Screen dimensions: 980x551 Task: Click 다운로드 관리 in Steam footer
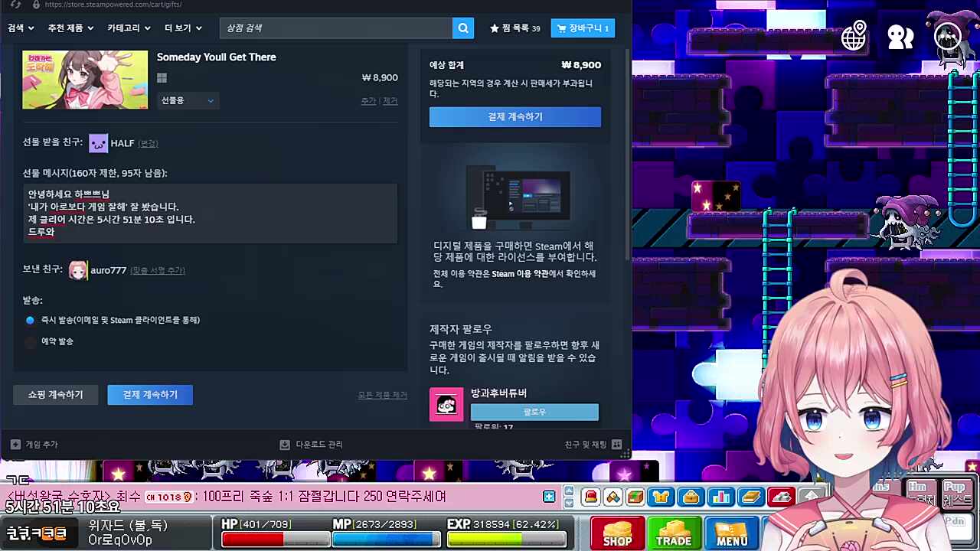(319, 445)
